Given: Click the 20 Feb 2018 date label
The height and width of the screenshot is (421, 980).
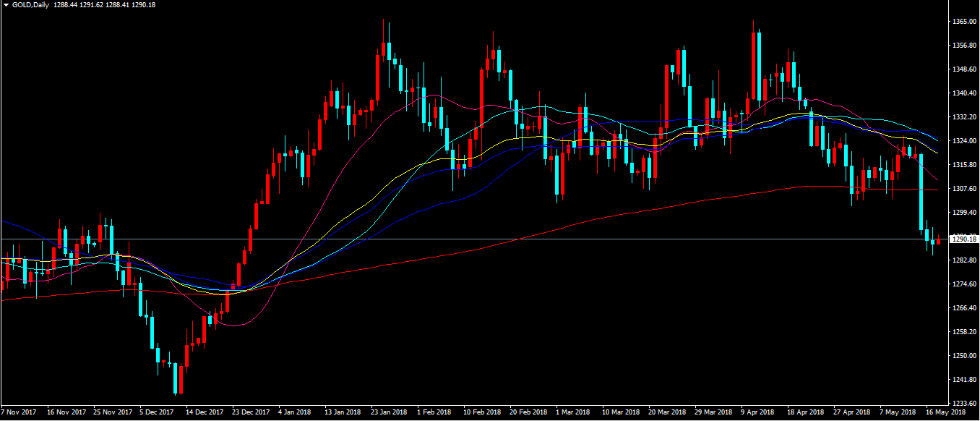Looking at the screenshot, I should [528, 412].
